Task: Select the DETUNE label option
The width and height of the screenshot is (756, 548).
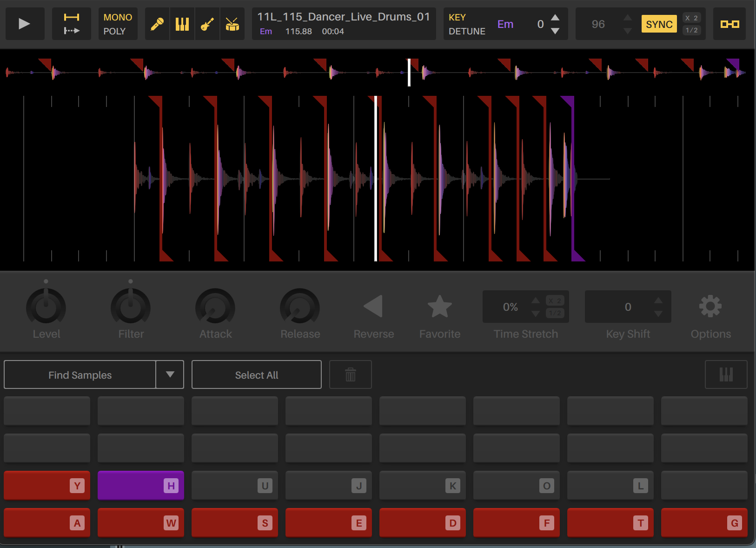Action: tap(467, 31)
